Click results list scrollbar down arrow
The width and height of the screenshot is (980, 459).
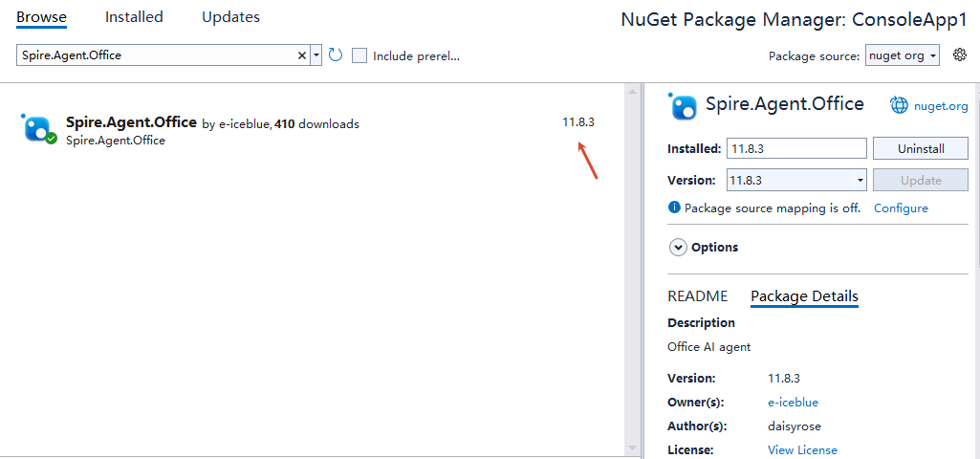(x=632, y=448)
